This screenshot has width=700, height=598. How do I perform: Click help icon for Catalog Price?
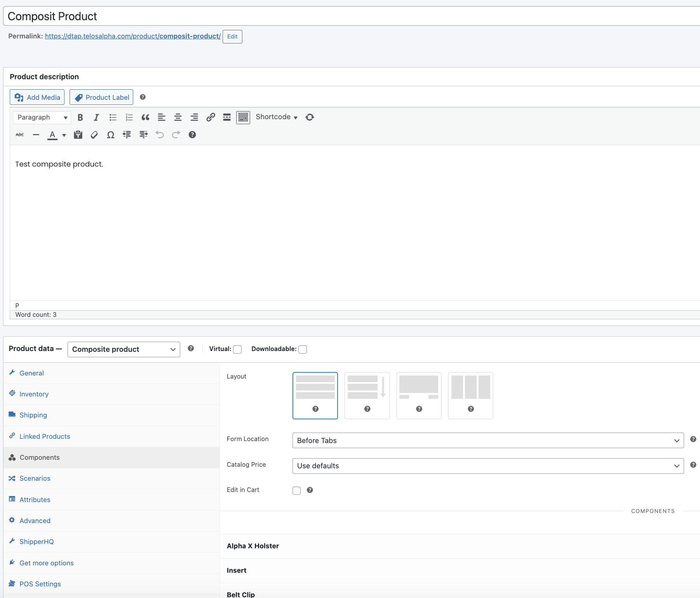click(693, 465)
